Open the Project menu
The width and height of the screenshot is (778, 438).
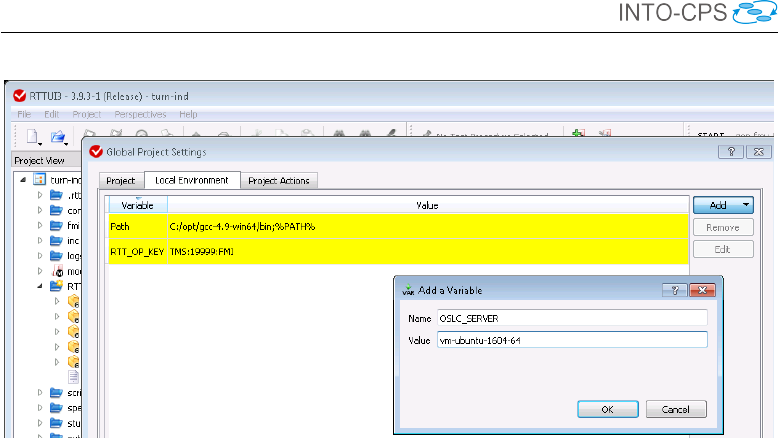(86, 114)
